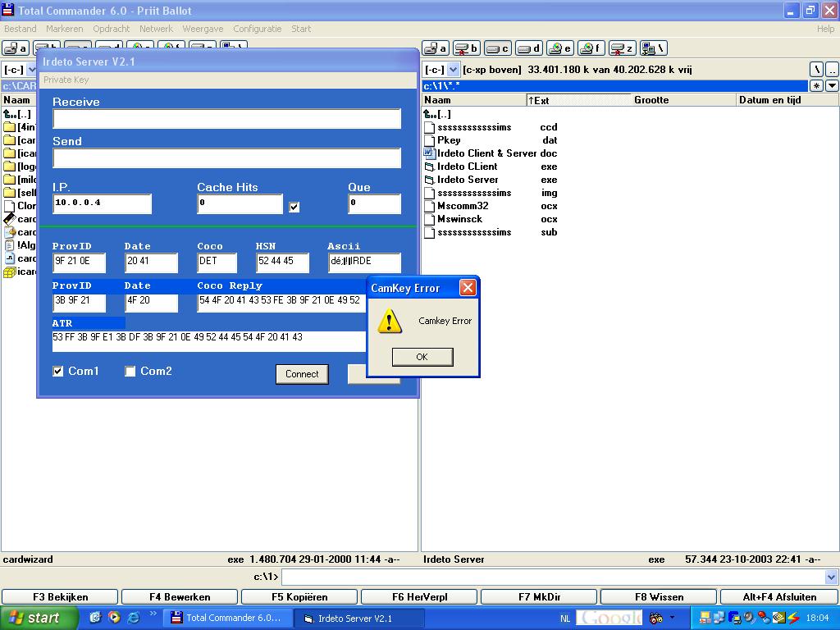This screenshot has width=840, height=630.
Task: Open the right panel drive dropdown [-c-]
Action: 453,70
